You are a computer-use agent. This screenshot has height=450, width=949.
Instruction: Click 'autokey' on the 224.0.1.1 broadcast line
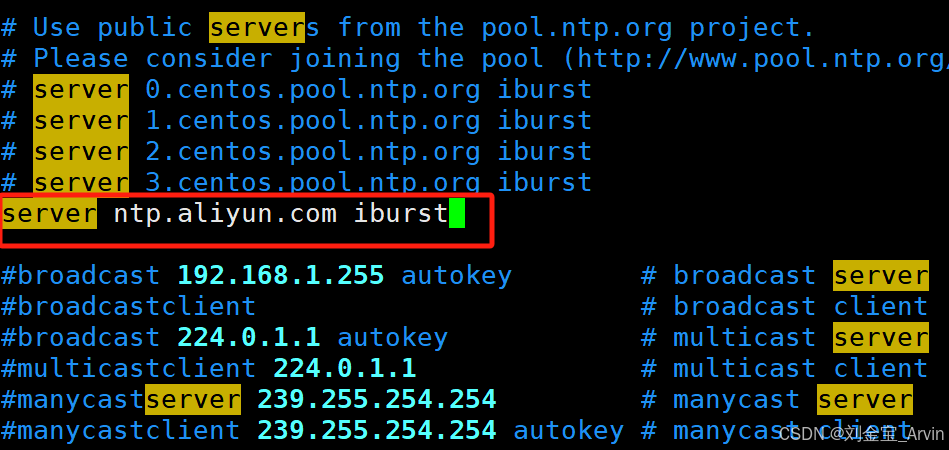click(393, 338)
